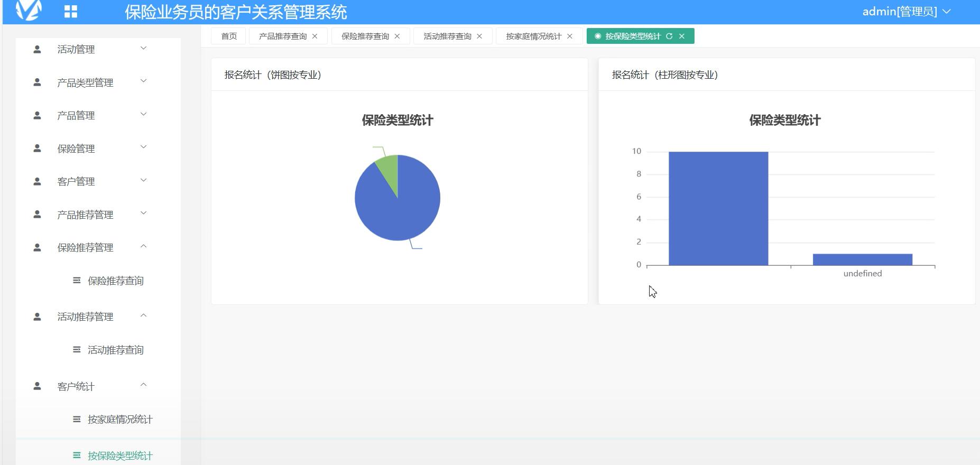The width and height of the screenshot is (980, 465).
Task: Click the tall blue bar in bar chart
Action: pos(718,208)
